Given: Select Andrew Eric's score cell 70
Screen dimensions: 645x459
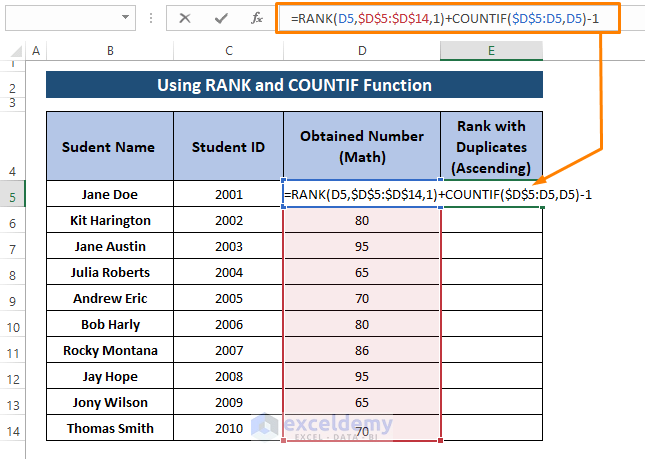Looking at the screenshot, I should click(362, 298).
